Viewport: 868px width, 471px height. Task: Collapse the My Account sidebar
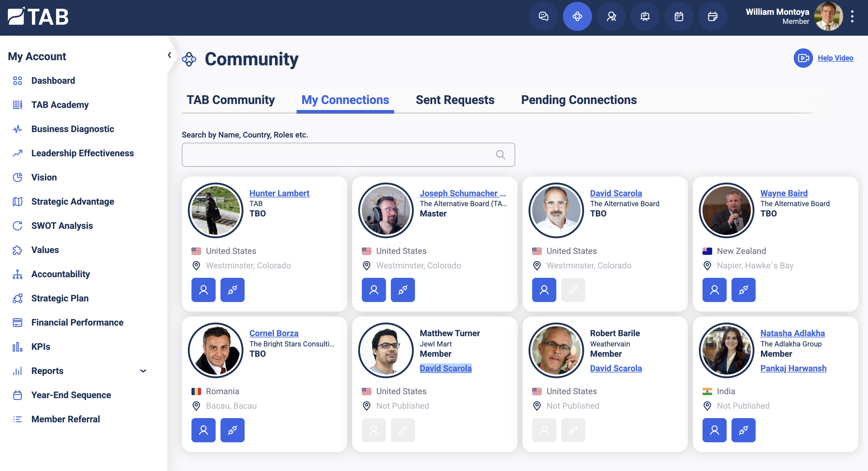click(169, 55)
